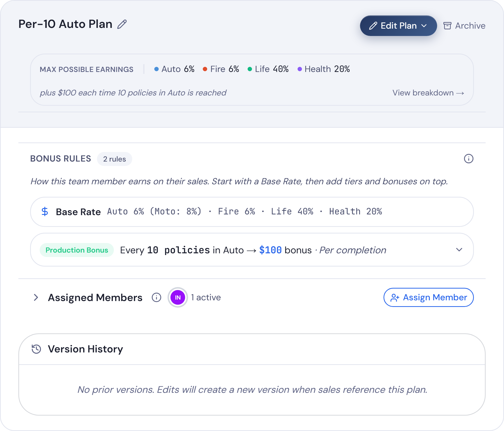Click the 2 rules badge

coord(114,159)
